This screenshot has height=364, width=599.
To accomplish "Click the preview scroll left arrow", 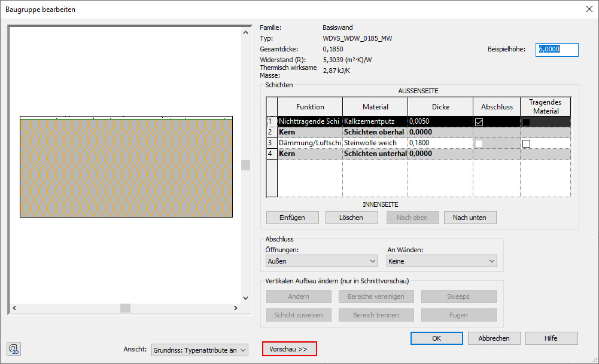I will [14, 308].
